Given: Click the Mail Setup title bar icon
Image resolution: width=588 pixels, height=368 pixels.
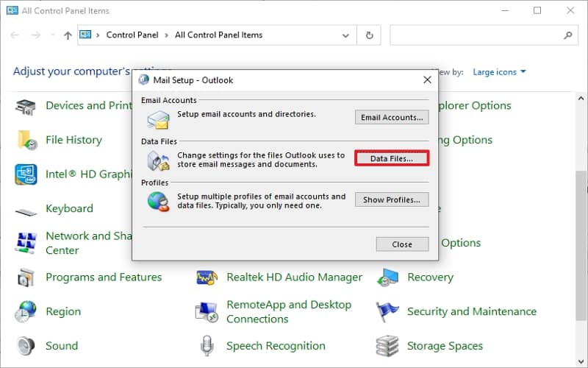Looking at the screenshot, I should (x=143, y=79).
